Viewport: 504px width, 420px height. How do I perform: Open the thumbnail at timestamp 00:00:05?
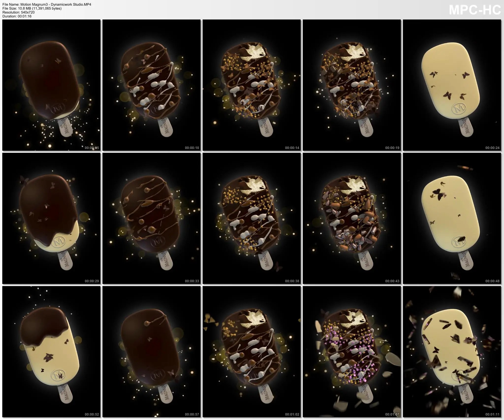[x=51, y=86]
